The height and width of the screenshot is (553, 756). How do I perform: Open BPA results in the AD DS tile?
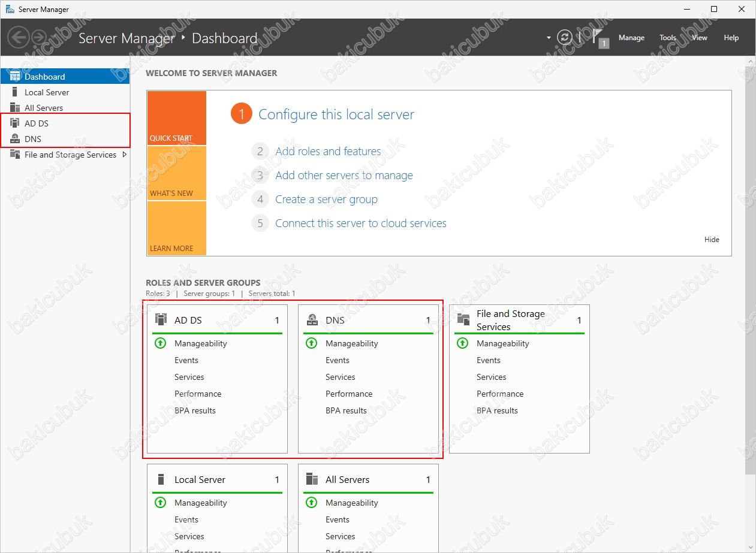(x=195, y=410)
